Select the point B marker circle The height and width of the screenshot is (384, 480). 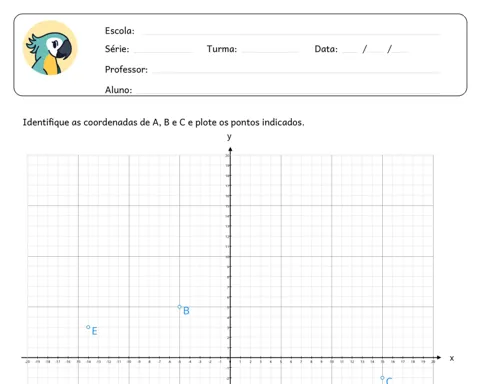(179, 307)
